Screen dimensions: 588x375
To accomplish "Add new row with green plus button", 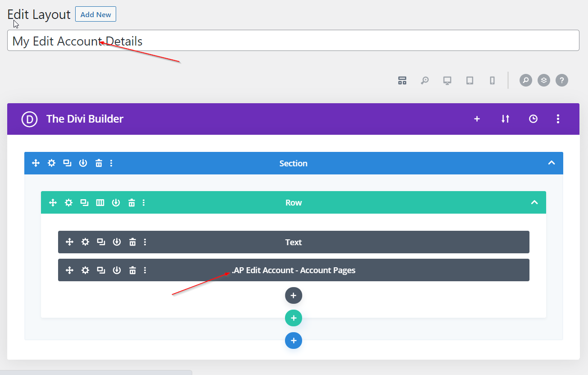I will pyautogui.click(x=293, y=318).
